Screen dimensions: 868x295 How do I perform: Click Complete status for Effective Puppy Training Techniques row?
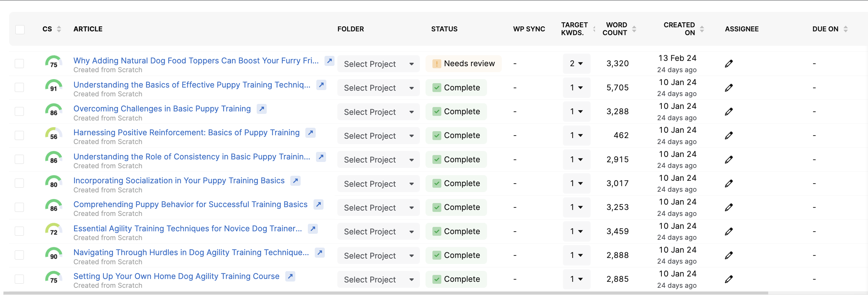point(456,87)
